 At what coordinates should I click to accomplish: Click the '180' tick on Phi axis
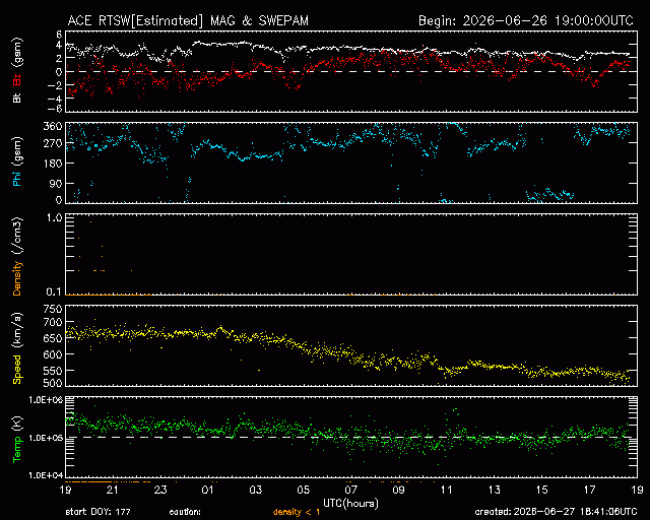click(x=53, y=163)
